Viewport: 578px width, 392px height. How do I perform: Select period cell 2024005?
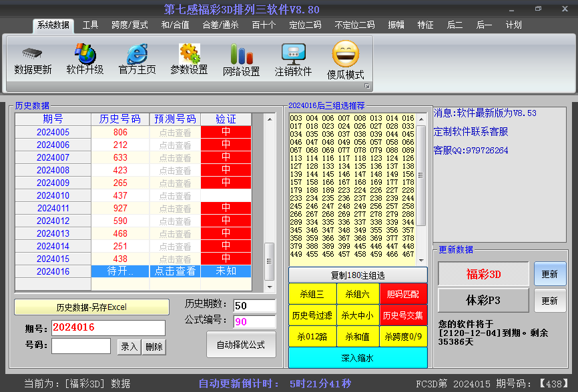[53, 132]
